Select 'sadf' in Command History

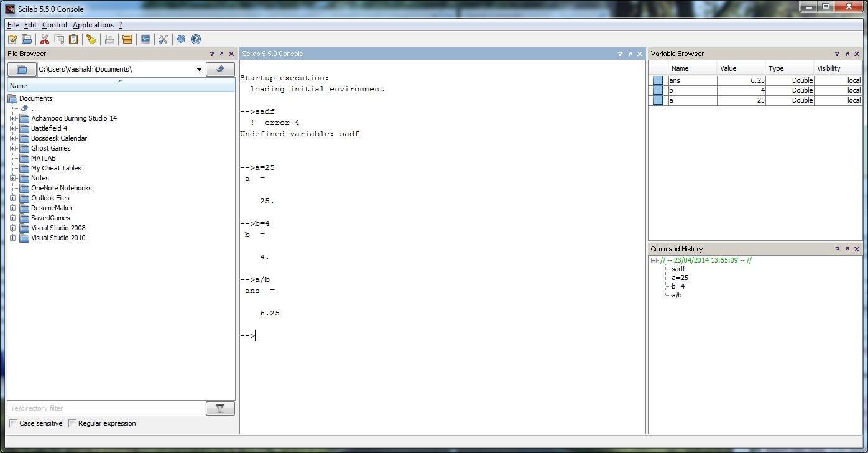[x=678, y=269]
